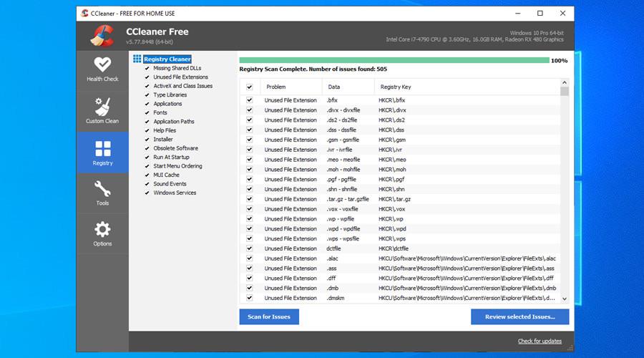
Task: Open the Options gear icon
Action: click(x=102, y=230)
